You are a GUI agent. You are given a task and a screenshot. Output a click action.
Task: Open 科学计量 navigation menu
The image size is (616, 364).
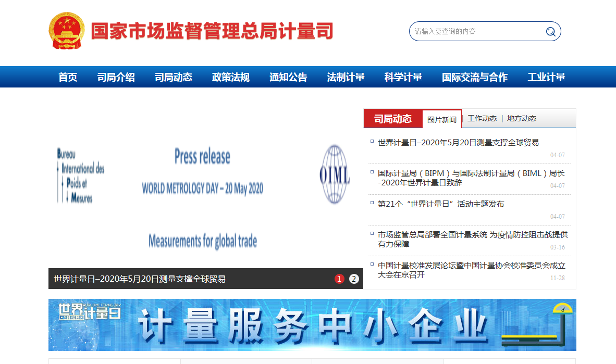pyautogui.click(x=403, y=77)
